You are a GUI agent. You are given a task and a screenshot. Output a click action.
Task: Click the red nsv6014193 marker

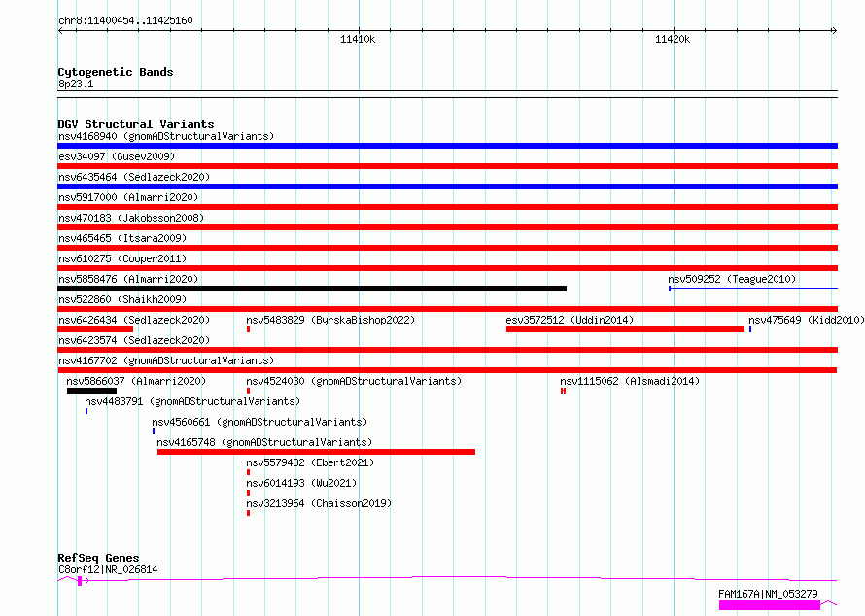248,493
